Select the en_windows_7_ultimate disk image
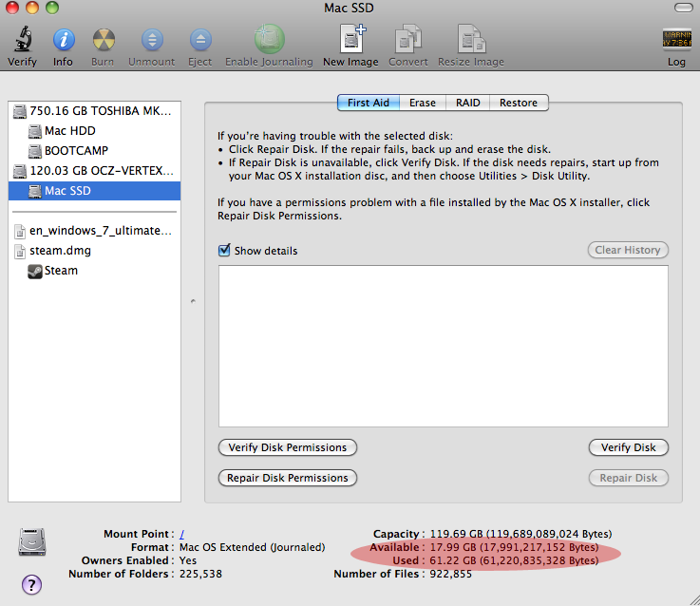Image resolution: width=700 pixels, height=606 pixels. 94,231
